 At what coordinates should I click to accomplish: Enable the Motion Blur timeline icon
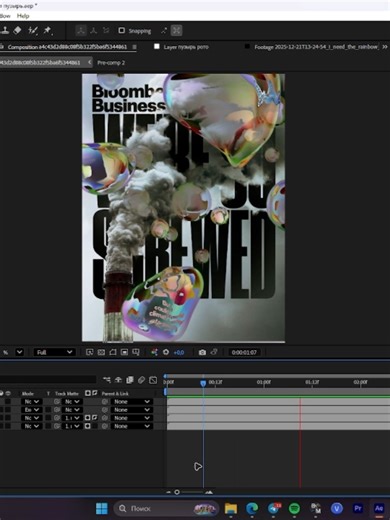click(141, 380)
